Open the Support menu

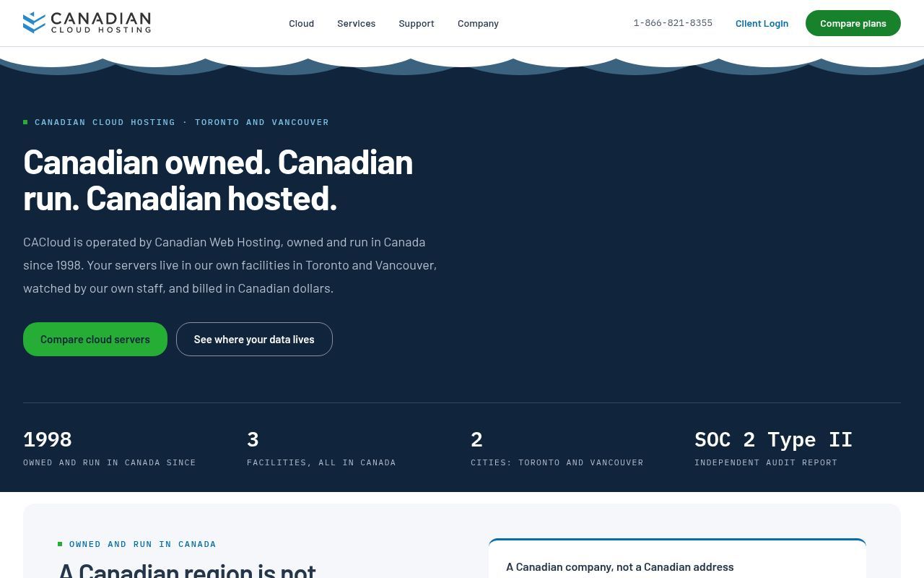point(417,23)
